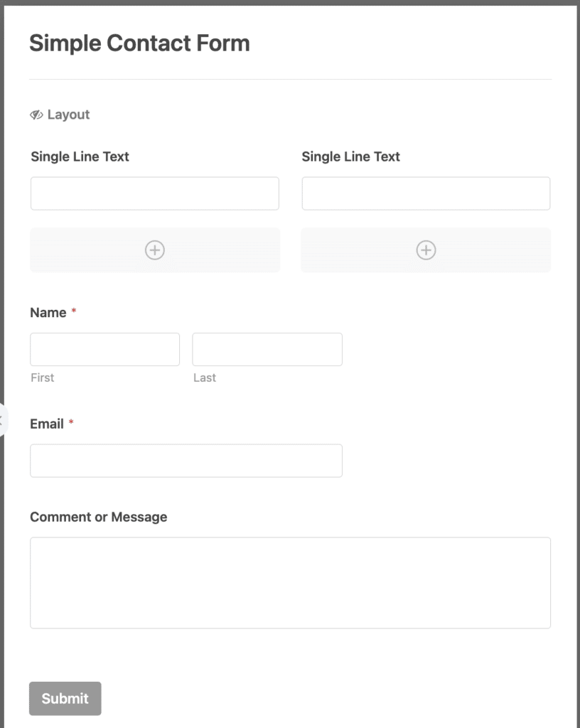
Task: Click the First name input box
Action: [104, 349]
